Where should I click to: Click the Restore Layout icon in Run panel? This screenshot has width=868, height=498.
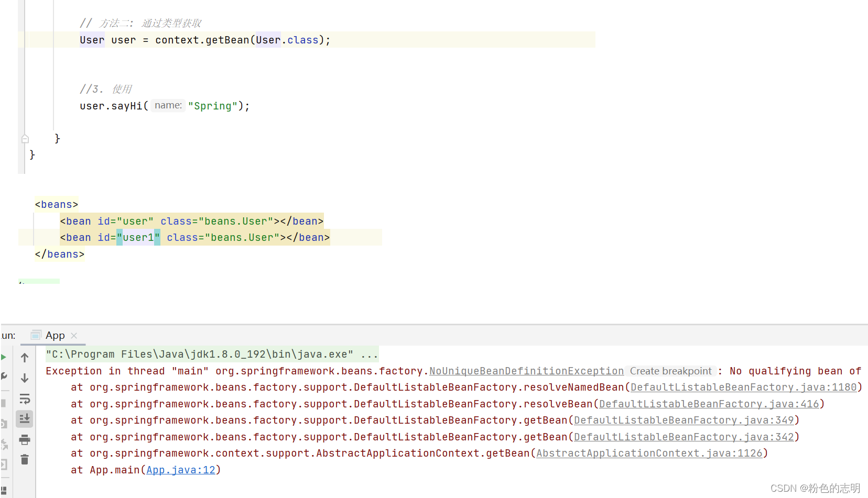4,445
